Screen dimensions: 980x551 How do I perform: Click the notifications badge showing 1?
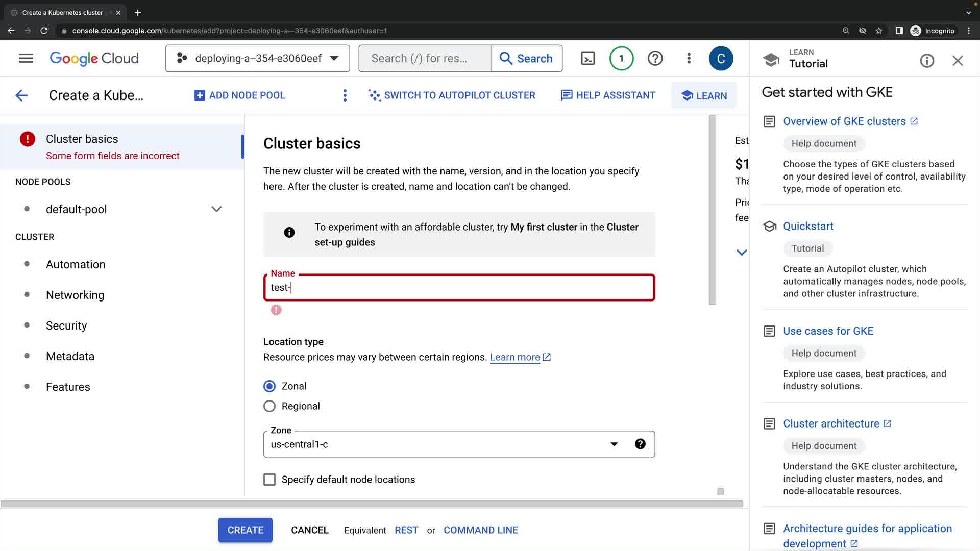click(x=621, y=59)
